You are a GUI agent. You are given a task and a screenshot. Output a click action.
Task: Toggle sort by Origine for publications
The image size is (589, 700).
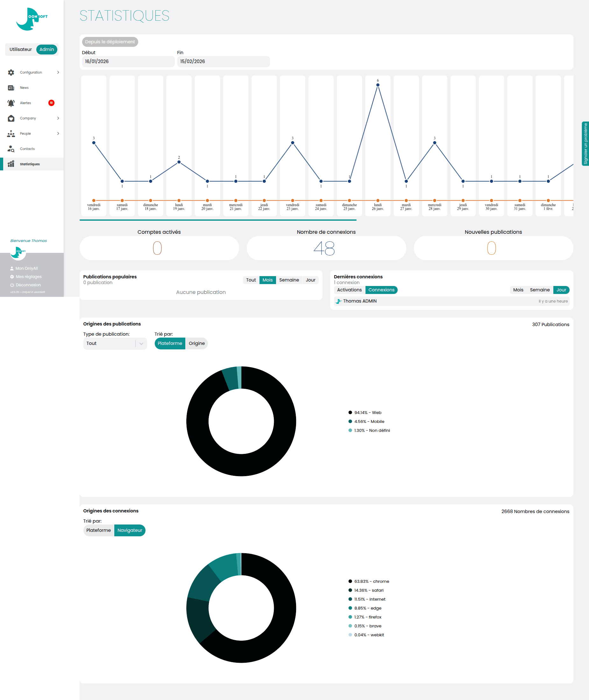click(196, 343)
